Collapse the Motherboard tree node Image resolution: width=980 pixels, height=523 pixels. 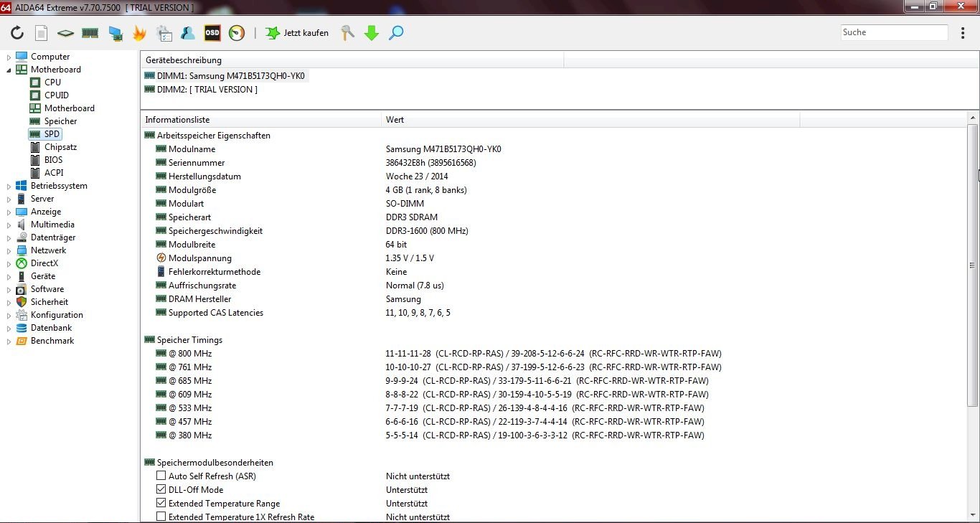click(x=9, y=70)
